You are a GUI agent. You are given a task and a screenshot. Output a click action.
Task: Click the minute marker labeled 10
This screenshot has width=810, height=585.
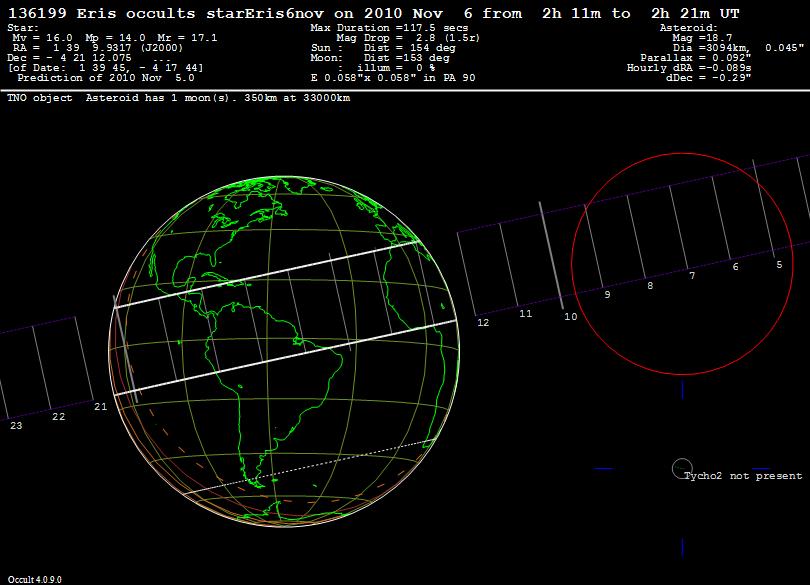point(571,317)
